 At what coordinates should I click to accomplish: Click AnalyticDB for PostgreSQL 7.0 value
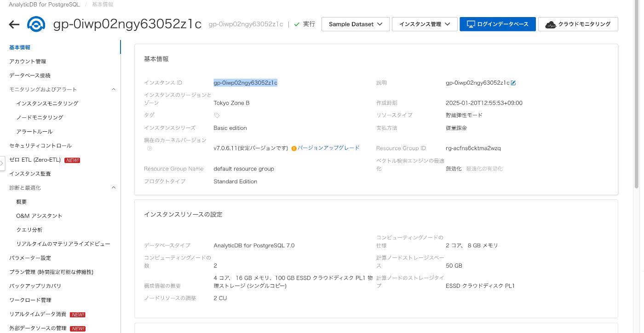click(254, 245)
